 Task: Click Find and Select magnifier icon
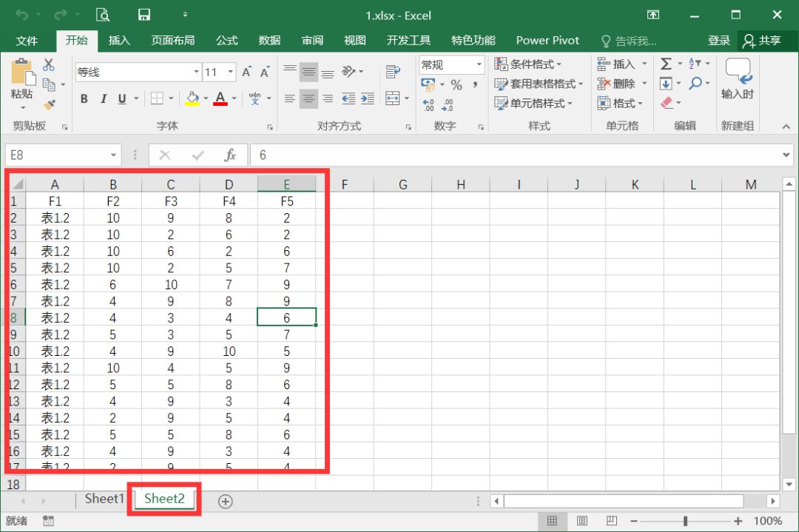tap(695, 83)
